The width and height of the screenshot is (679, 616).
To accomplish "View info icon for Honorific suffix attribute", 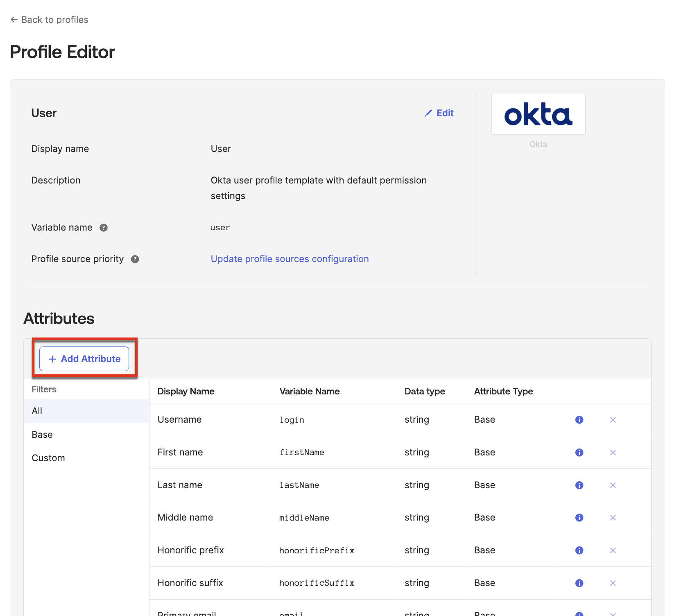I will point(579,583).
